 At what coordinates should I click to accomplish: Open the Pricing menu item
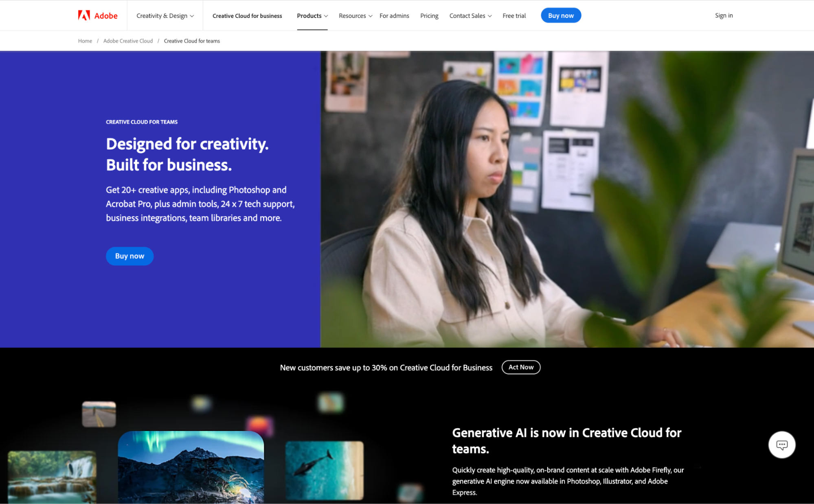pos(430,16)
